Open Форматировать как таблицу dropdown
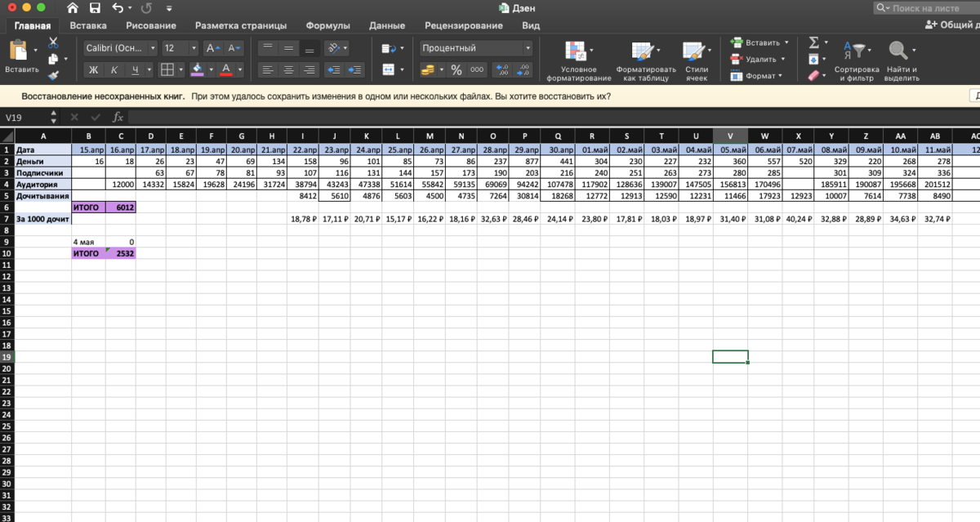This screenshot has height=522, width=980. [x=646, y=61]
